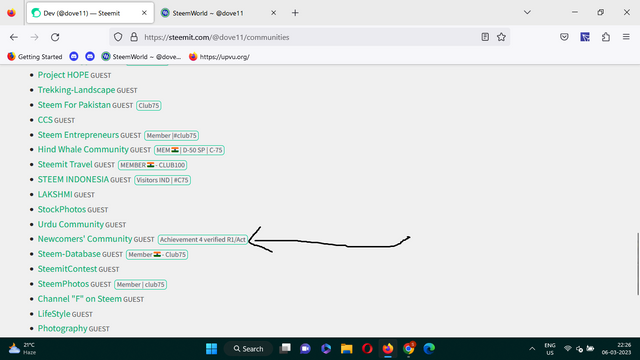Open Task View on the taskbar
This screenshot has height=360, width=640.
click(285, 349)
